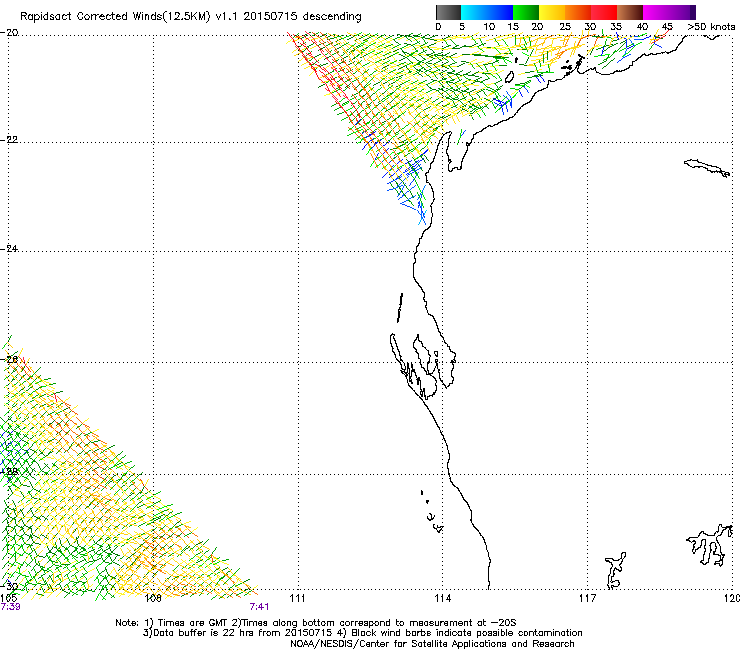Click the '10' label under the color bar
This screenshot has width=740, height=650.
pos(489,27)
